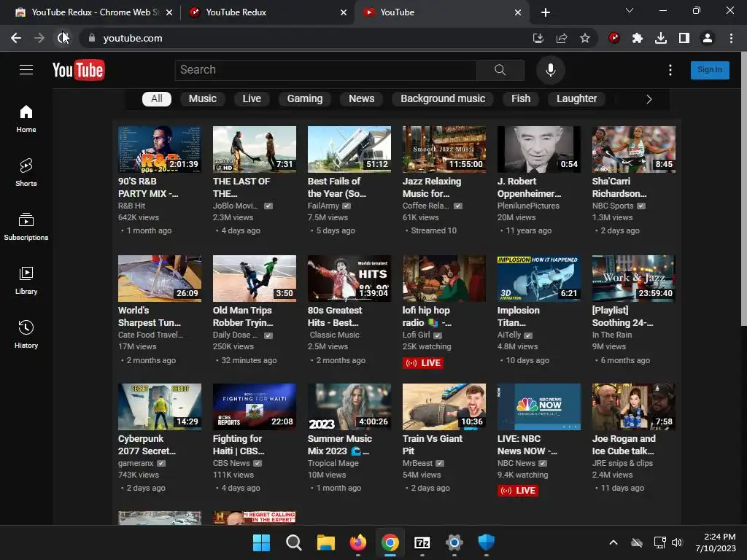Select the Fish filter chip
The width and height of the screenshot is (747, 560).
click(521, 98)
